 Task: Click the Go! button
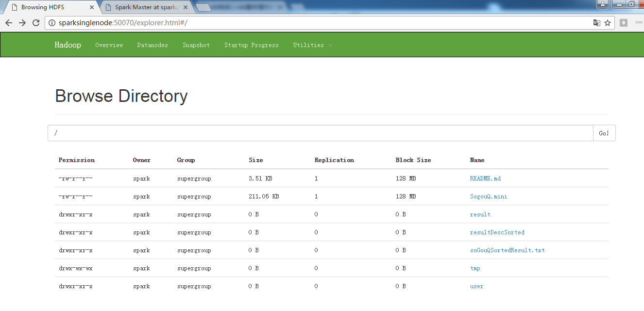click(604, 133)
